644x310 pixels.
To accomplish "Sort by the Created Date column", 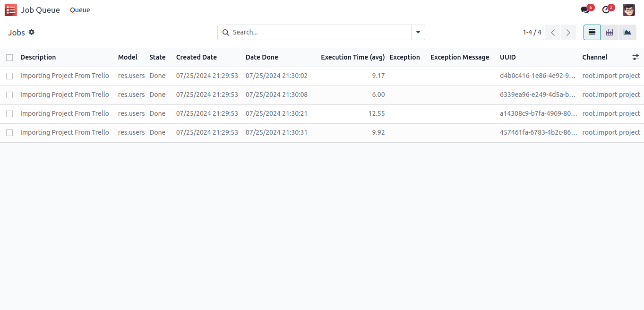I will tap(196, 57).
